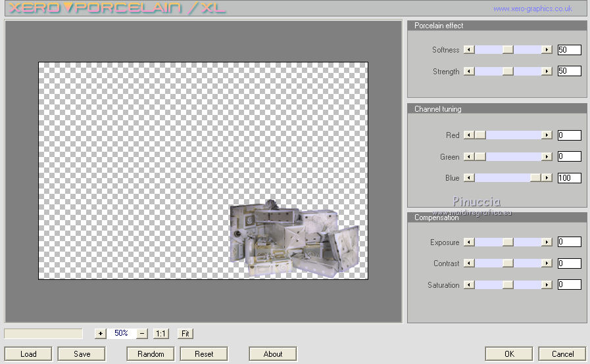Click the Save settings button
The height and width of the screenshot is (364, 590).
82,354
